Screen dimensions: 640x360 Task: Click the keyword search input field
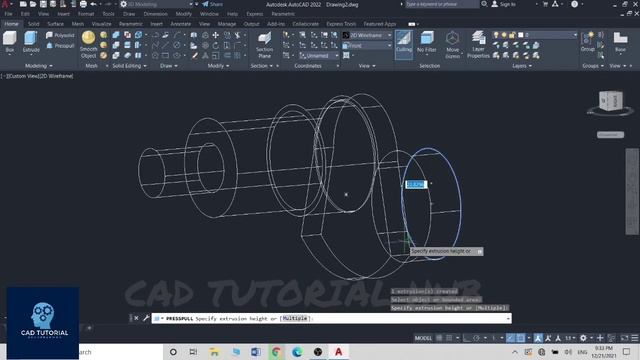coord(442,4)
